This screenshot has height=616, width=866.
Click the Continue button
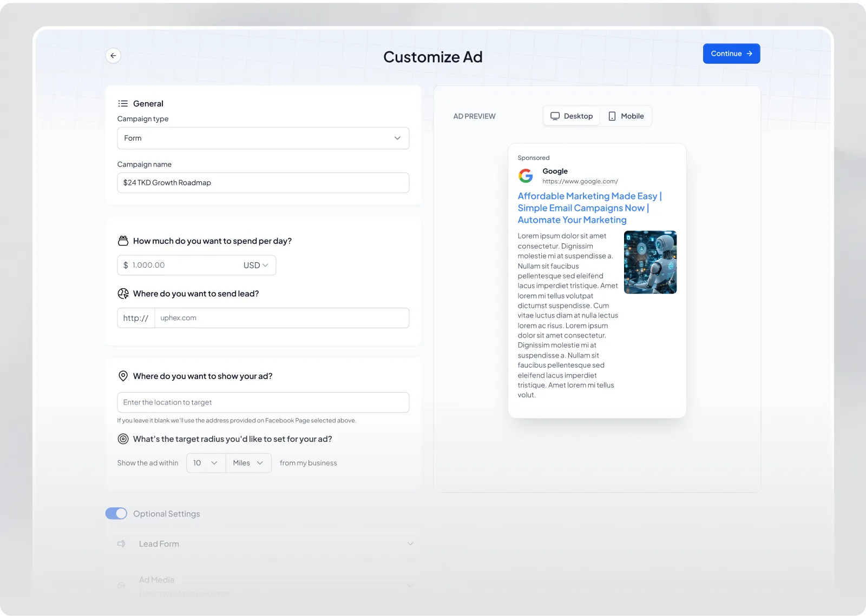(731, 54)
